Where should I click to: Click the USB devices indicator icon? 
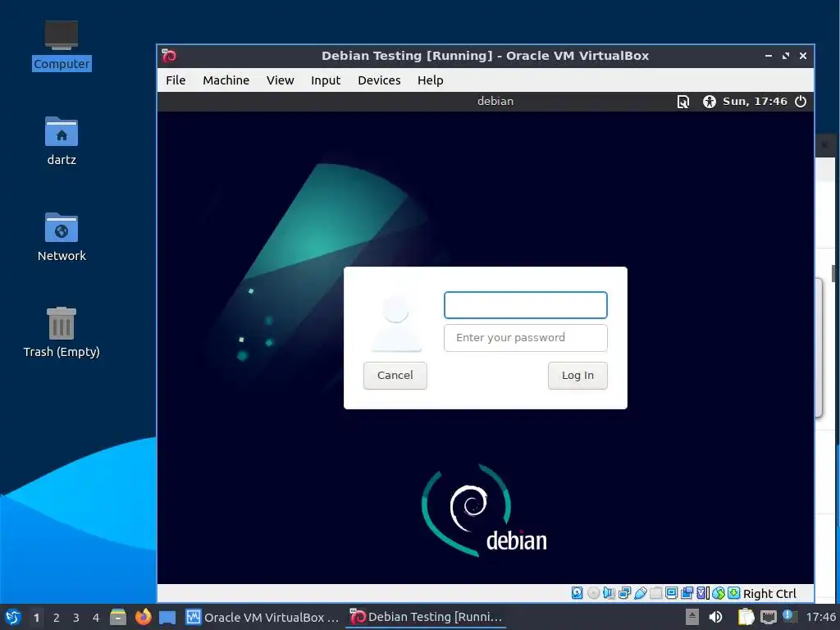(x=640, y=593)
